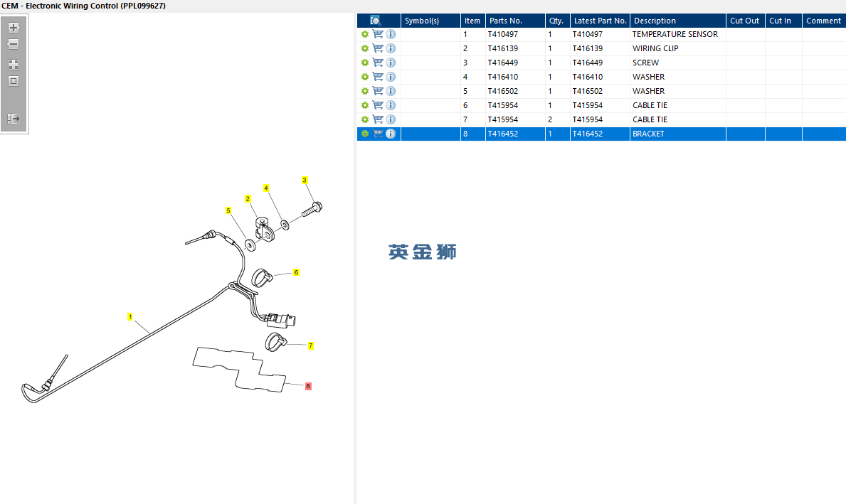Click gear icon for SCREW row

point(365,63)
